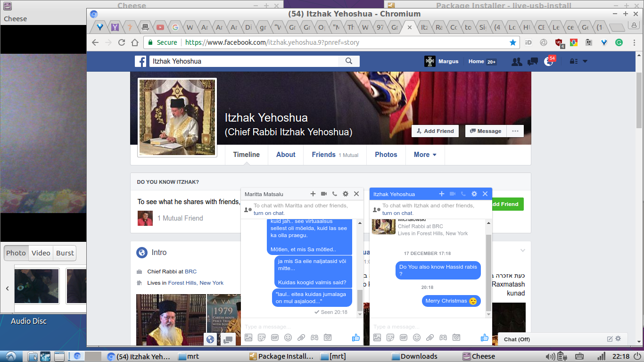Select Video mode in Cheese window
Screen dimensions: 644x362
point(41,253)
